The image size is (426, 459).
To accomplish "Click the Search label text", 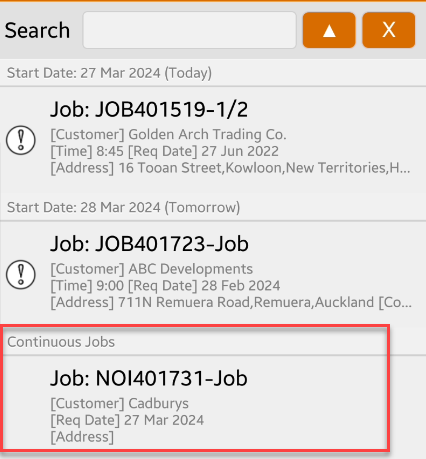I will pyautogui.click(x=37, y=30).
